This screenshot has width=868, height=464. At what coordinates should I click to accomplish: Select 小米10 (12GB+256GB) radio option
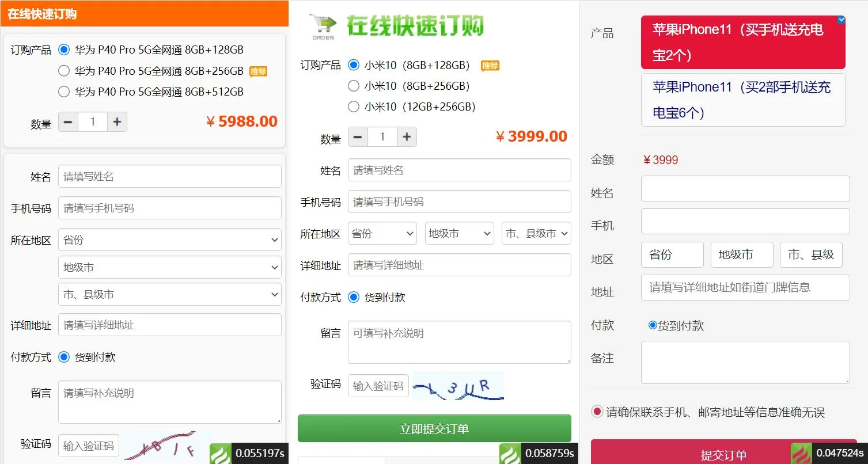(x=354, y=107)
